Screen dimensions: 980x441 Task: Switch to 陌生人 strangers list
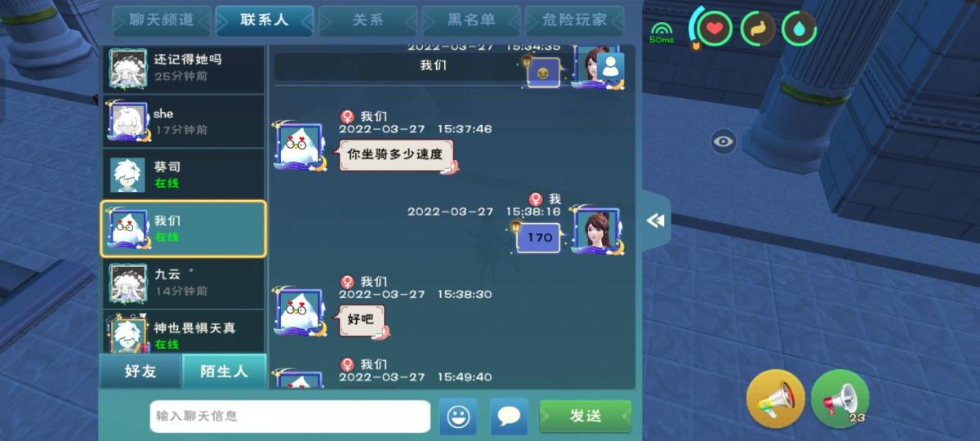pyautogui.click(x=224, y=372)
